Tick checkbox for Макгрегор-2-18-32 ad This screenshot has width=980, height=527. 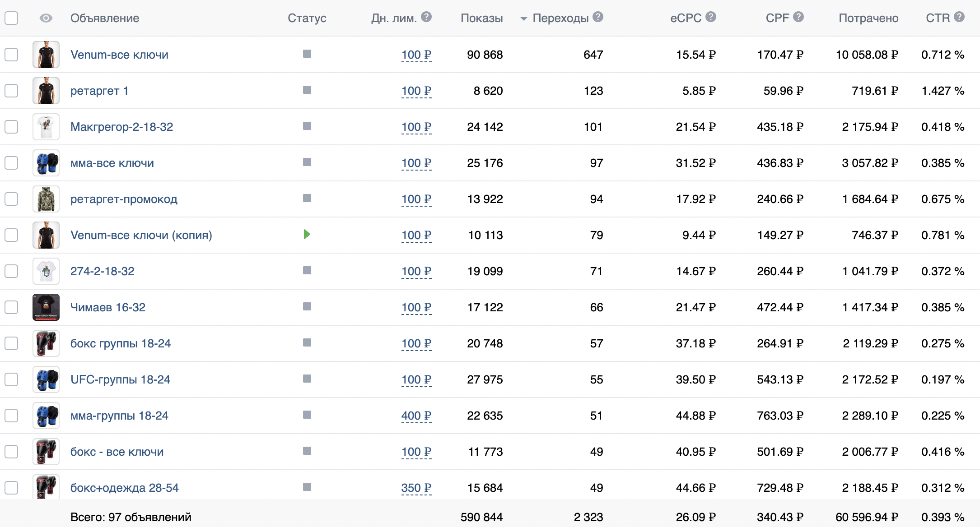coord(11,127)
